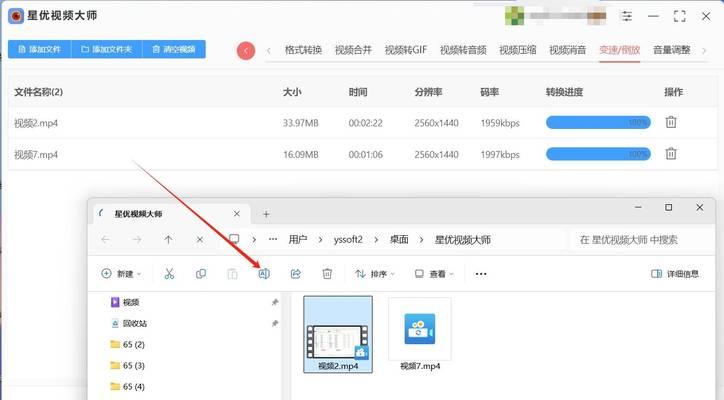Click the 清空视频 button
The image size is (724, 400).
pyautogui.click(x=174, y=49)
